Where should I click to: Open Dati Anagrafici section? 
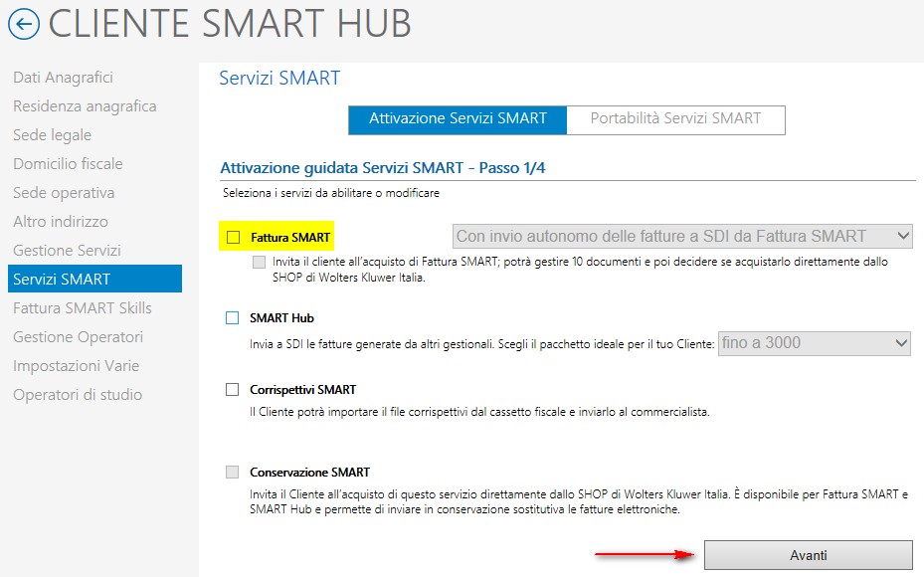(x=63, y=78)
